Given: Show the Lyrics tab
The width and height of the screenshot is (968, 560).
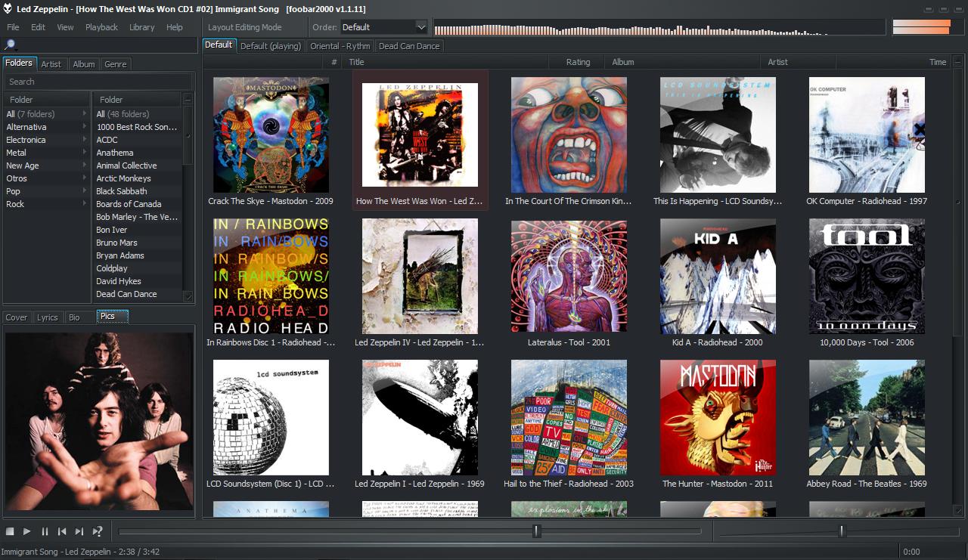Looking at the screenshot, I should pyautogui.click(x=48, y=317).
